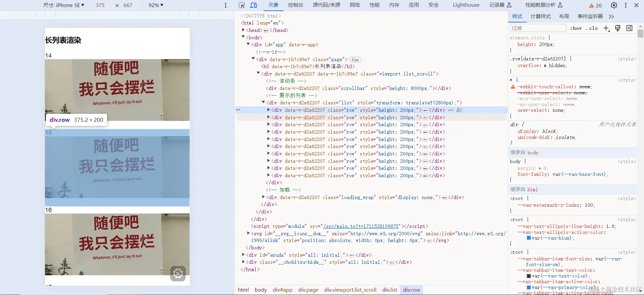Switch to 计算样式 computed tab
This screenshot has width=644, height=295.
tap(541, 16)
